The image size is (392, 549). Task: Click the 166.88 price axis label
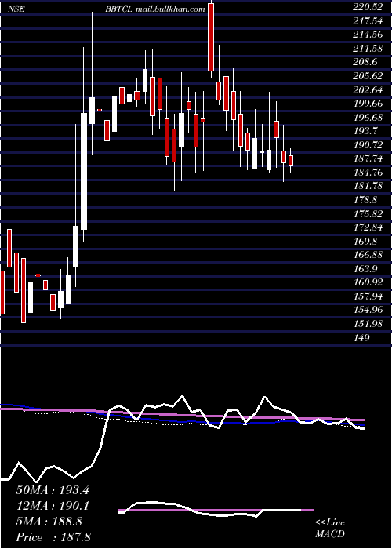[x=367, y=255]
